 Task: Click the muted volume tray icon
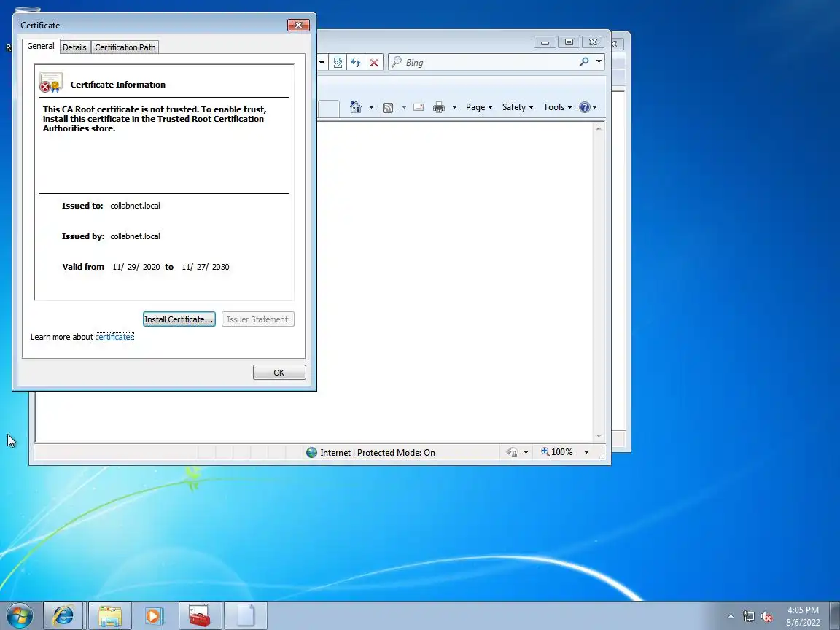[x=766, y=617]
